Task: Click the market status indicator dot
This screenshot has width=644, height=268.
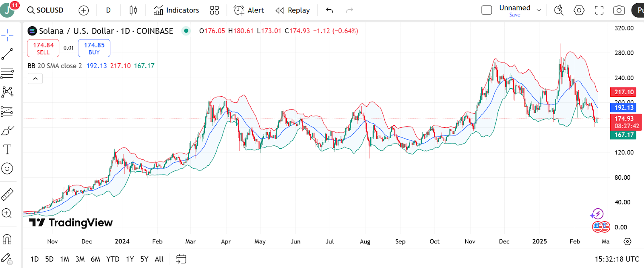Action: (x=186, y=31)
